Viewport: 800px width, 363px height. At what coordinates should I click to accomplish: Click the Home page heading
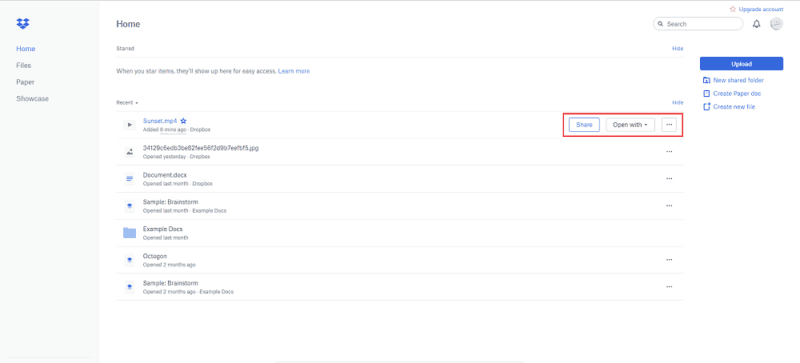[128, 24]
